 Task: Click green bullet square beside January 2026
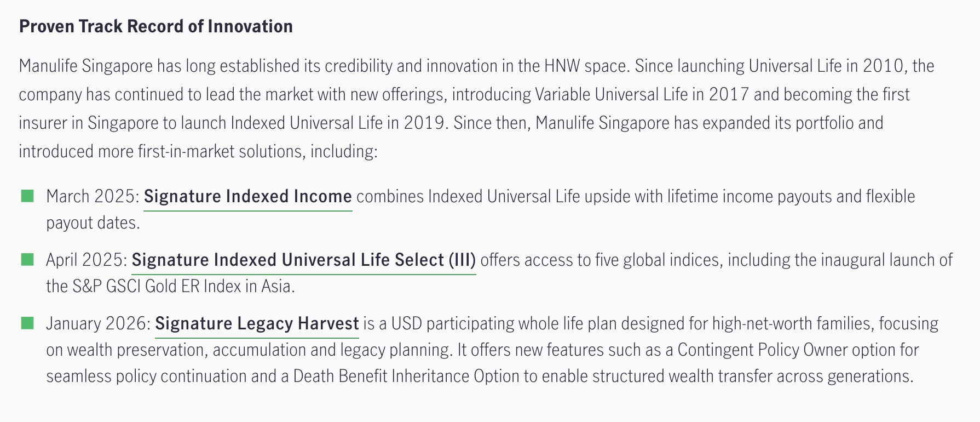tap(27, 323)
